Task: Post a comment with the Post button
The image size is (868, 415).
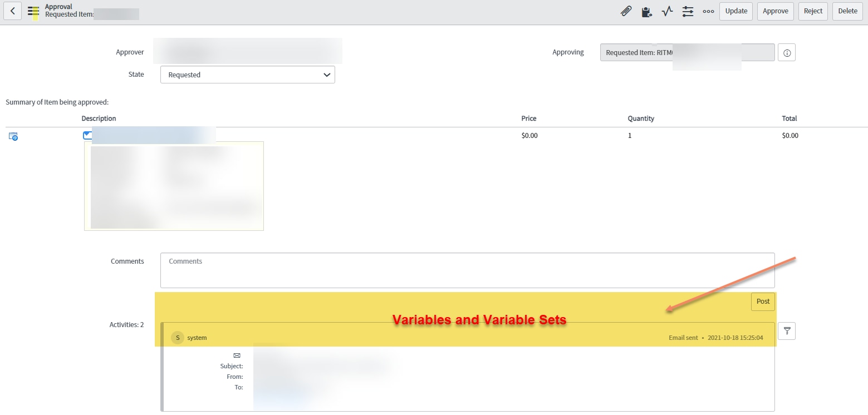Action: tap(762, 301)
